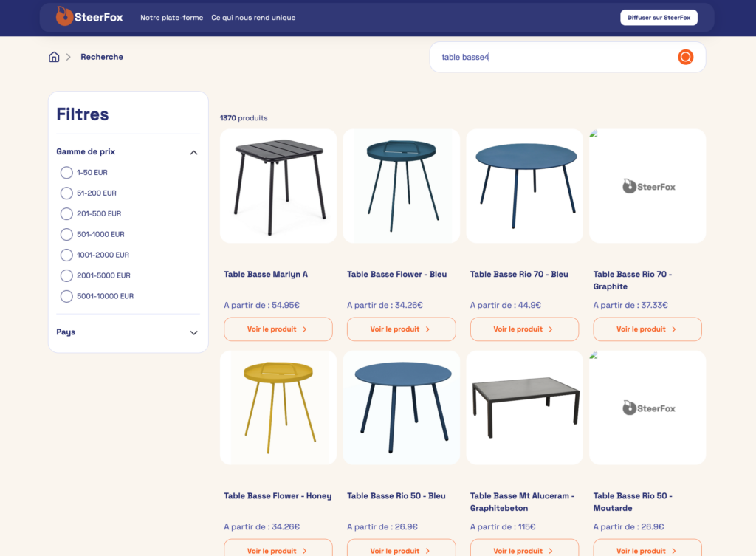Screen dimensions: 756x556
Task: Click the Recherche breadcrumb link
Action: tap(102, 57)
